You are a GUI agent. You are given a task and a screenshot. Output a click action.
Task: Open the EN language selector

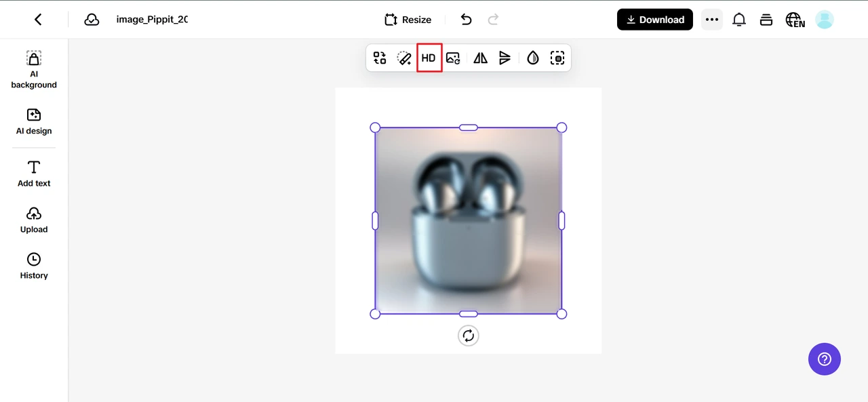[x=795, y=20]
